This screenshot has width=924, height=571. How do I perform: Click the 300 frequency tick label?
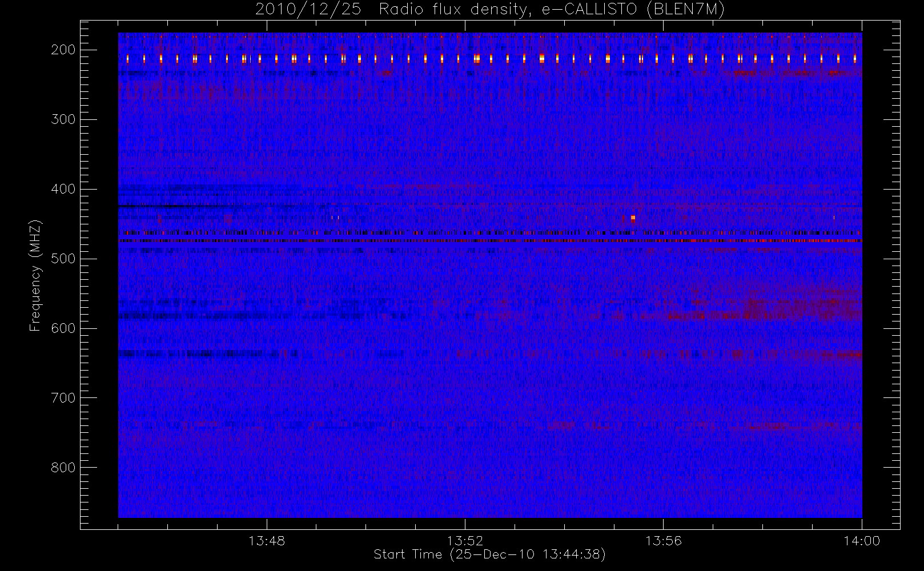click(63, 119)
